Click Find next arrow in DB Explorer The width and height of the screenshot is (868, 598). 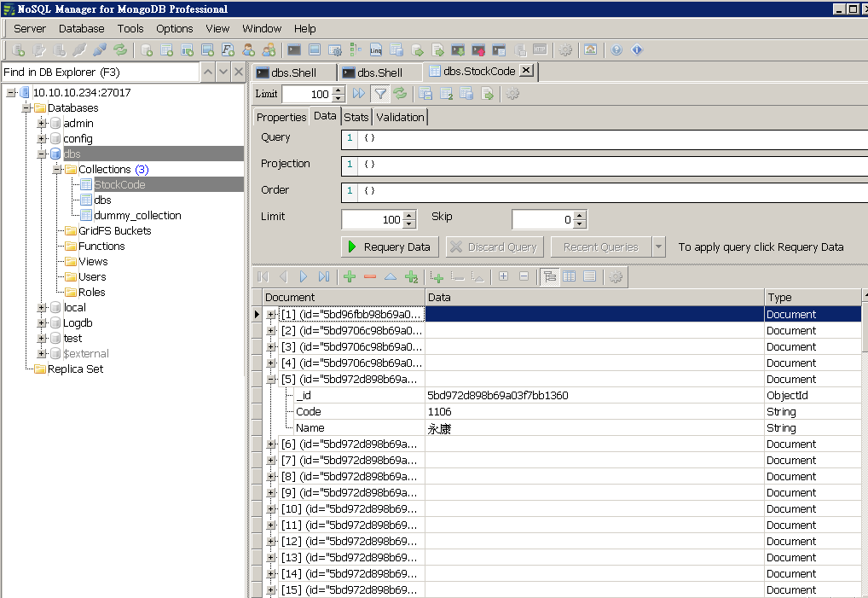[x=223, y=72]
